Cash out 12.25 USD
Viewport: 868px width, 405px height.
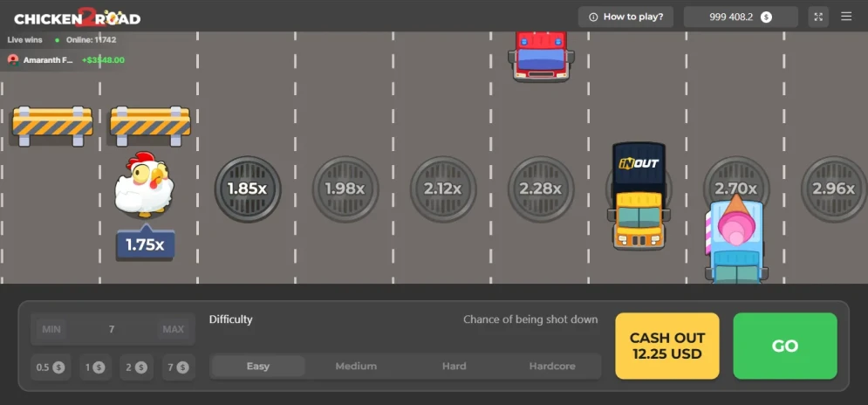(x=667, y=346)
